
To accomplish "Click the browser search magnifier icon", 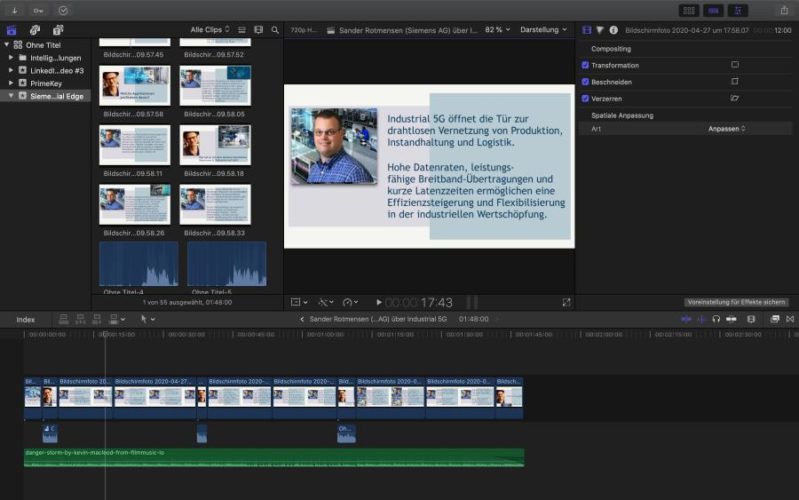I will (x=275, y=30).
